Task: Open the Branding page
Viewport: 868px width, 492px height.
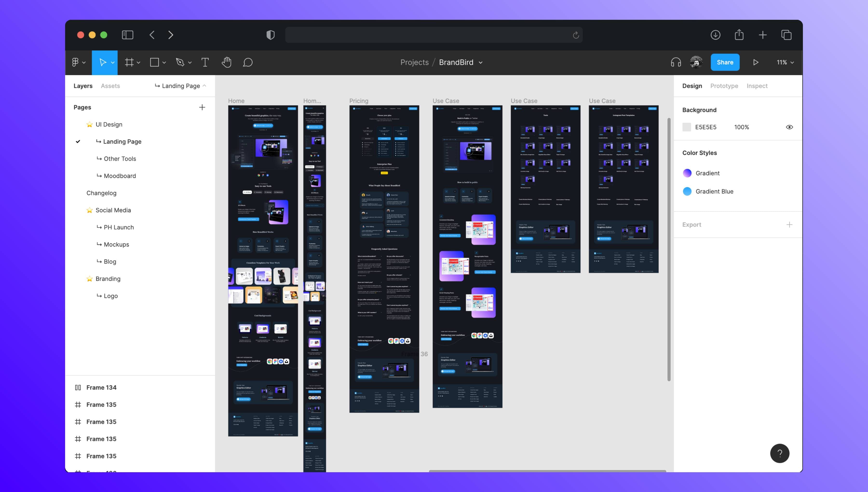Action: [x=108, y=279]
